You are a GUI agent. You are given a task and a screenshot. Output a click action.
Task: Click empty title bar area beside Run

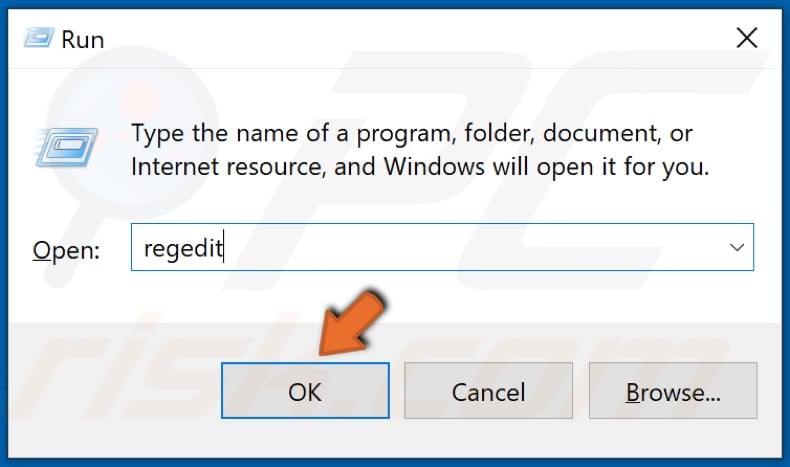click(x=403, y=38)
